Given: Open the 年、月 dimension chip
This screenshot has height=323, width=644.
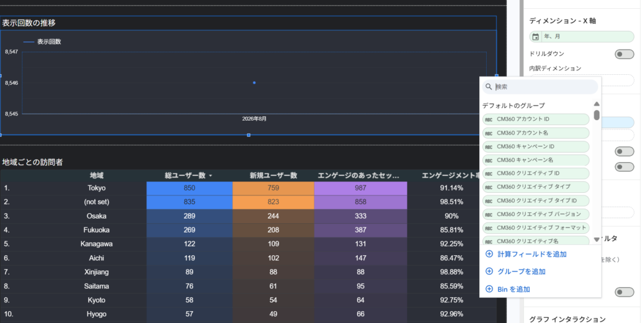Looking at the screenshot, I should click(x=582, y=36).
